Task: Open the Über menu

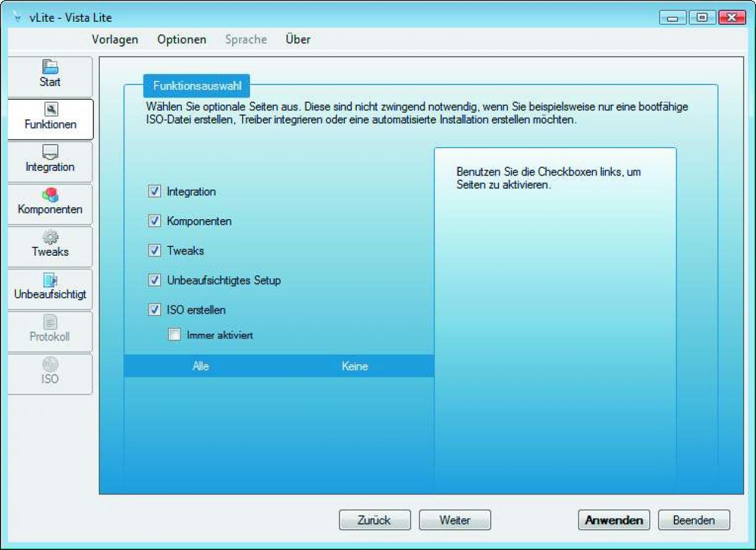Action: (298, 40)
